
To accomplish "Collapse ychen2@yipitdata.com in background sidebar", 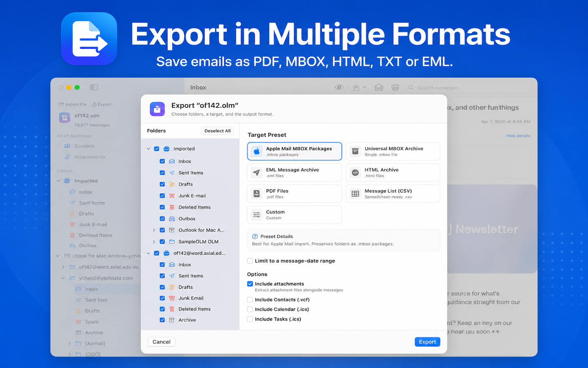I will click(x=63, y=278).
